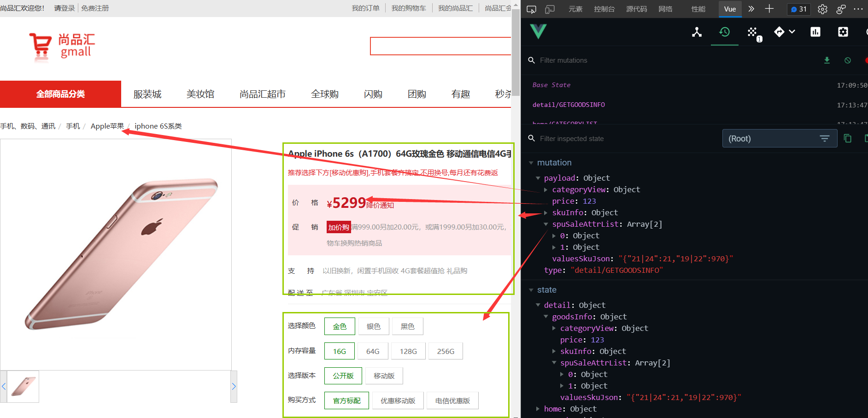Viewport: 868px width, 418px height.
Task: Open the 源代码 Sources tab
Action: [637, 9]
